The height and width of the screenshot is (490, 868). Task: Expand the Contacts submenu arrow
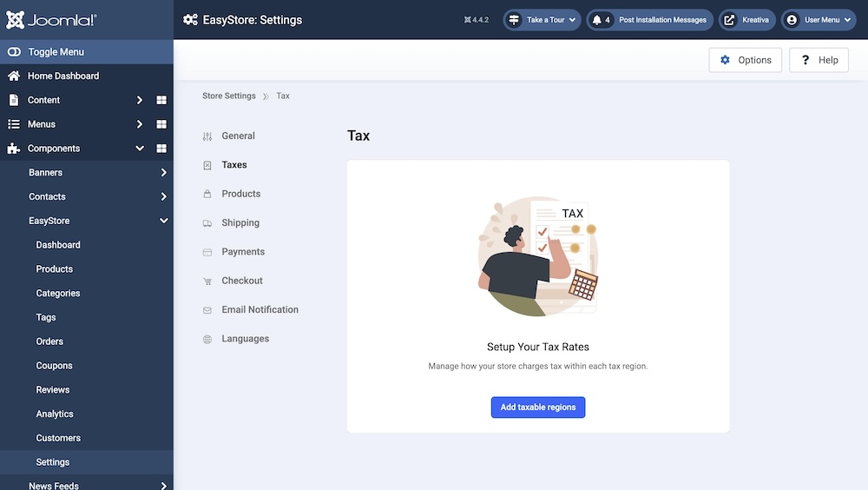pos(164,196)
